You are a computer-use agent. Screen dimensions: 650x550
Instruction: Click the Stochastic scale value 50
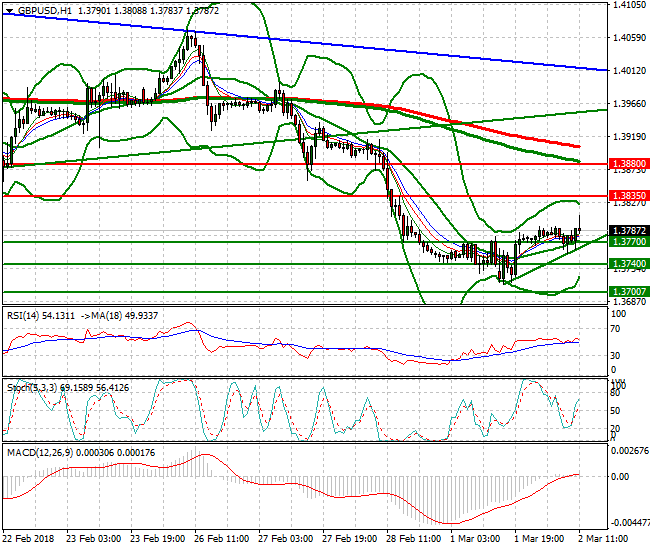616,411
